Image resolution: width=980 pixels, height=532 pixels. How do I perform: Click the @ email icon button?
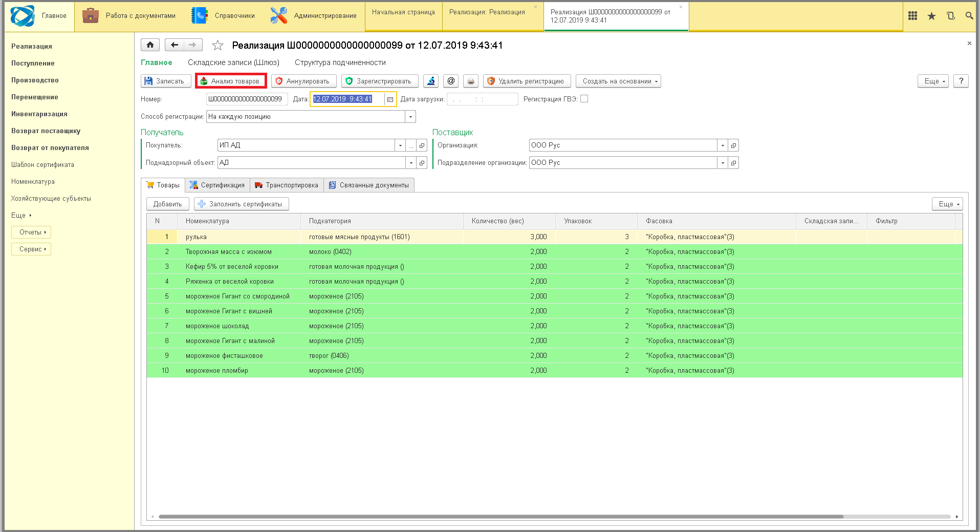[x=451, y=81]
